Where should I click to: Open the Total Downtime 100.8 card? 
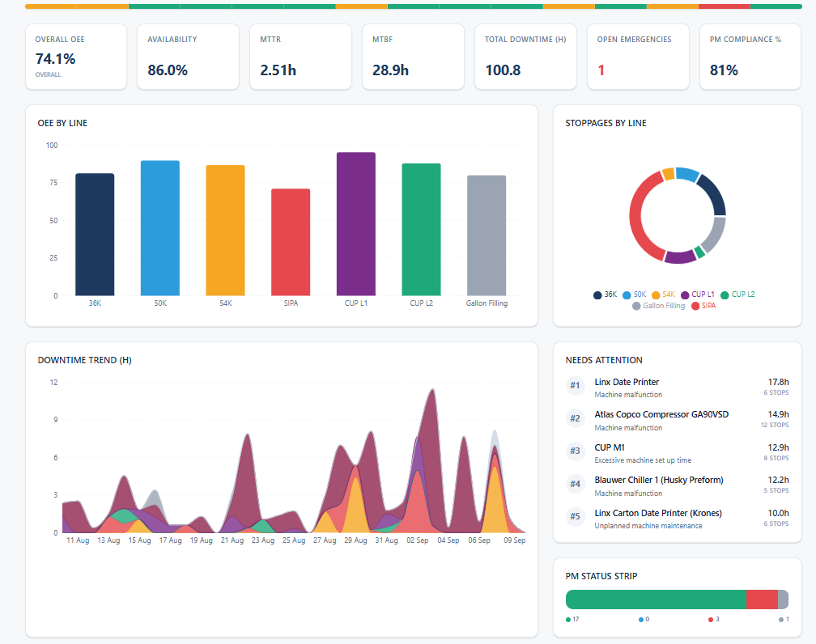(x=525, y=57)
